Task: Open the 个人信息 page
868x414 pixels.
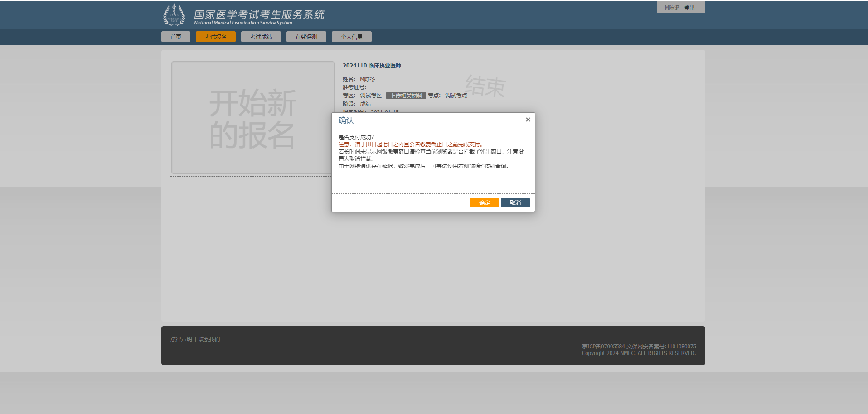Action: pyautogui.click(x=351, y=37)
